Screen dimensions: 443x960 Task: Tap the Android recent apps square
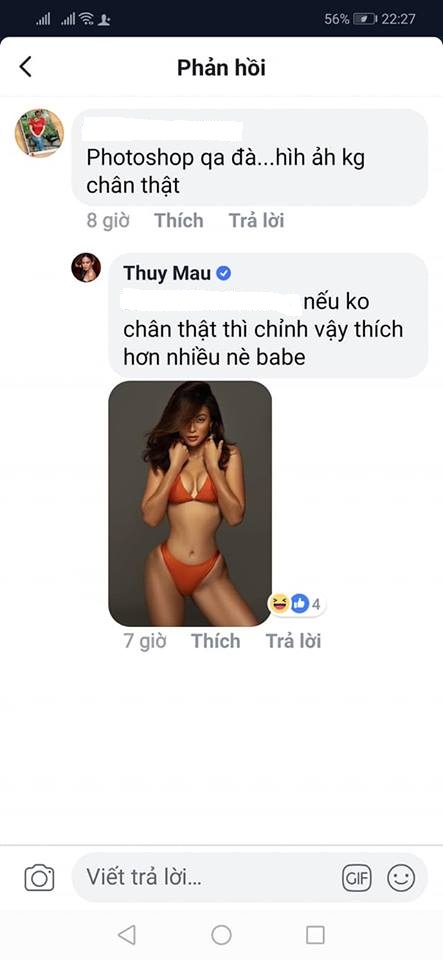pyautogui.click(x=315, y=934)
